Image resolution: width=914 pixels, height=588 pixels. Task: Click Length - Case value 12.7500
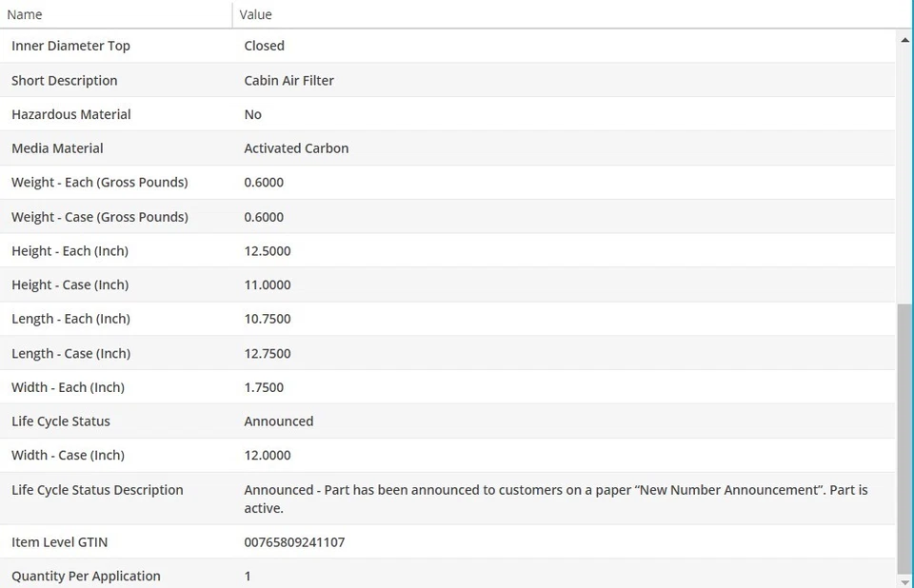(268, 354)
